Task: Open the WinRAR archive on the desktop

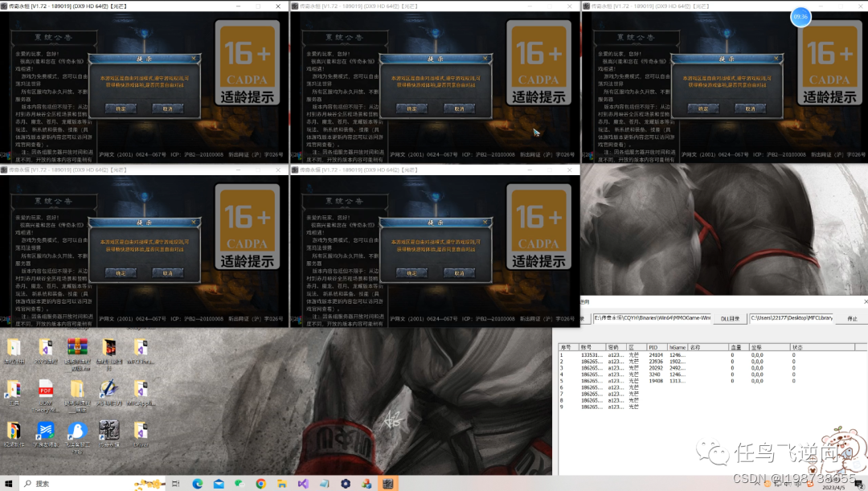Action: [x=77, y=349]
